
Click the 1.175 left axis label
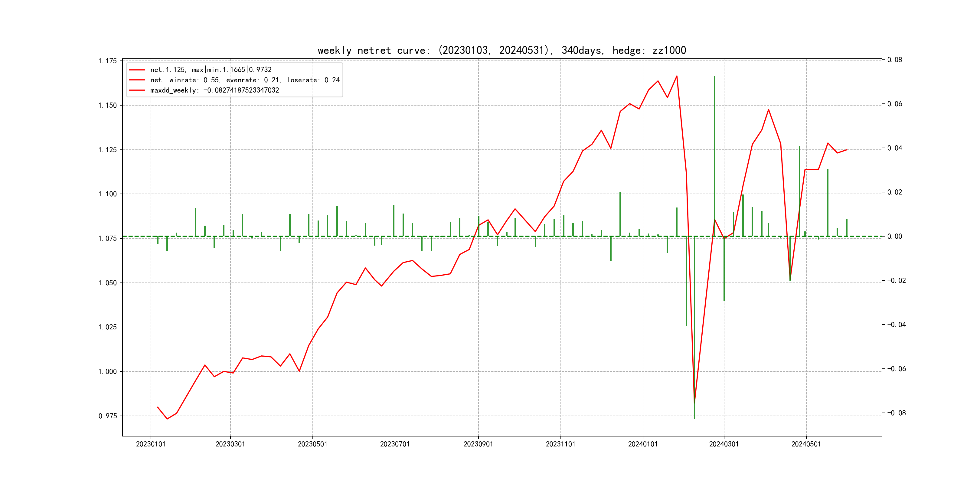(x=108, y=61)
